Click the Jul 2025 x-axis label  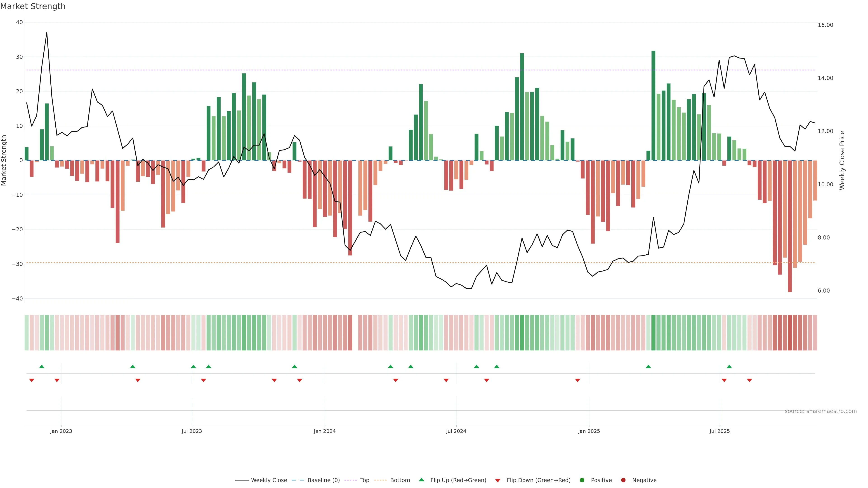click(719, 431)
